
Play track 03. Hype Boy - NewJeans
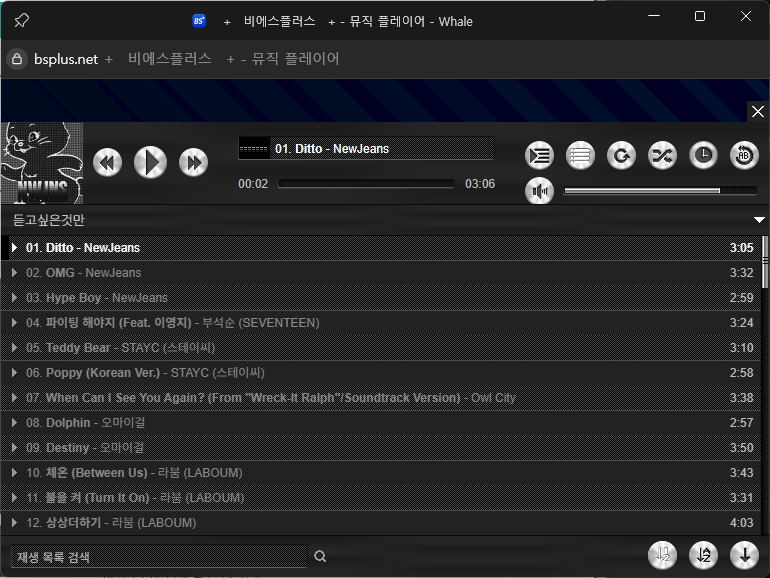pyautogui.click(x=381, y=298)
